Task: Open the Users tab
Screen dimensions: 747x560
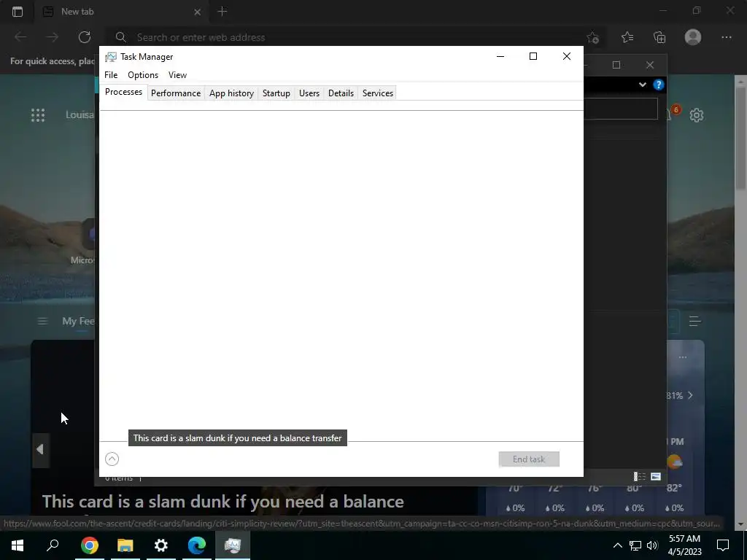Action: point(309,93)
